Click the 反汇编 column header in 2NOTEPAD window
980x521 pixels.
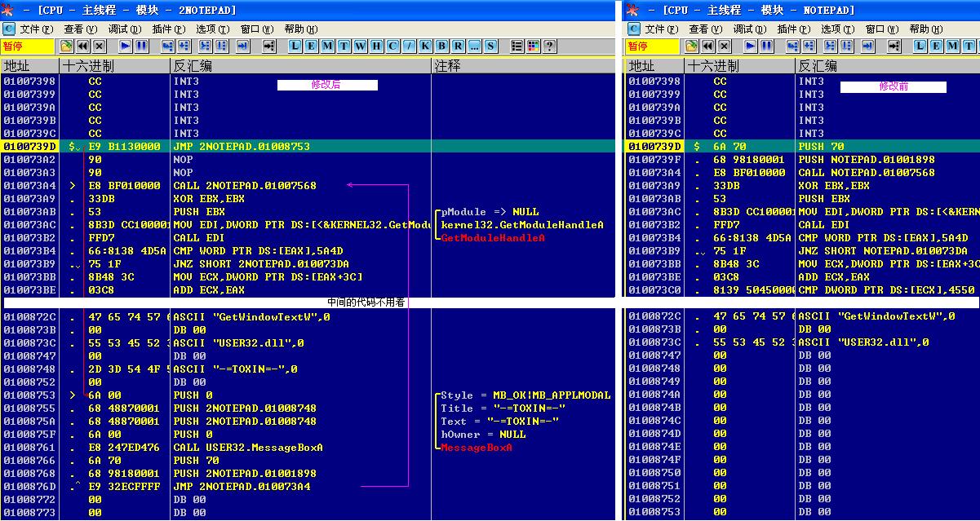[301, 65]
